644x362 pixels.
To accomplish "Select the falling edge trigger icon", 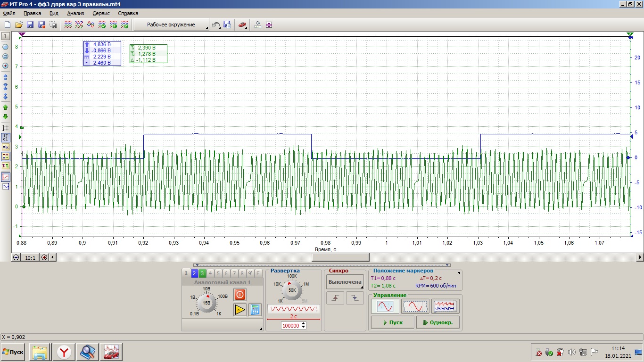I will (355, 298).
